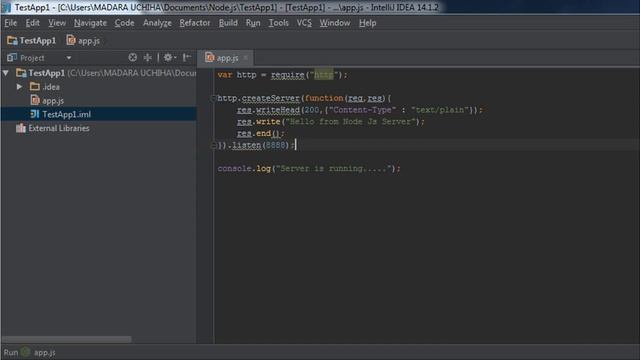
Task: Open the Code menu
Action: coord(124,23)
